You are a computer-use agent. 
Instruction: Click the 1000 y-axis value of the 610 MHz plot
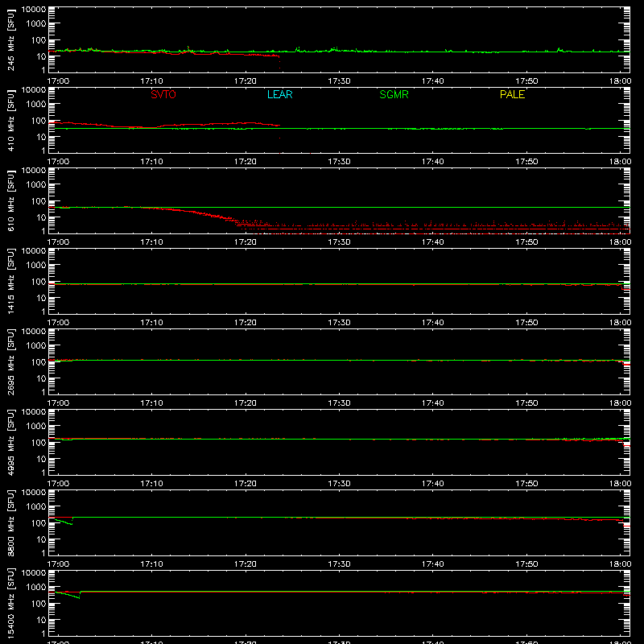[x=36, y=184]
